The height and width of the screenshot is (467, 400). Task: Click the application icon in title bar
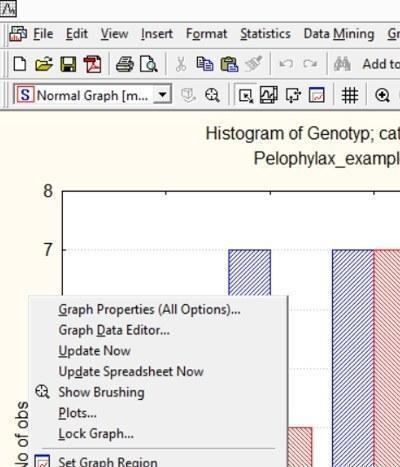(8, 9)
